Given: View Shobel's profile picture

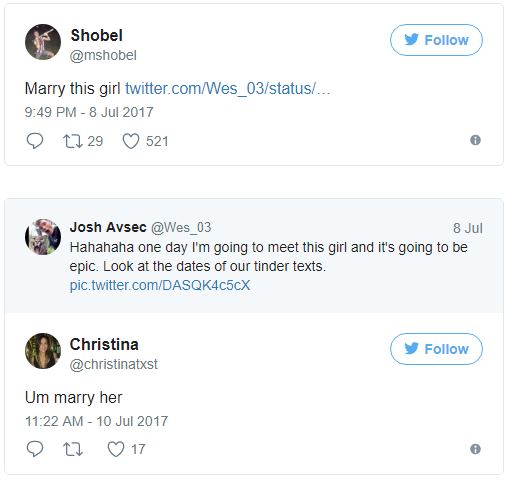Looking at the screenshot, I should pos(43,42).
